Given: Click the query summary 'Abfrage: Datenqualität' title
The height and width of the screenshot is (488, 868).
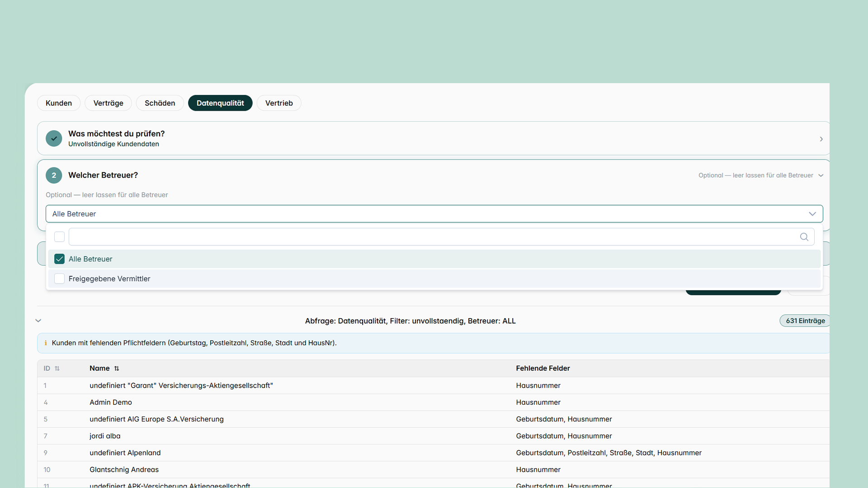Looking at the screenshot, I should pyautogui.click(x=410, y=321).
